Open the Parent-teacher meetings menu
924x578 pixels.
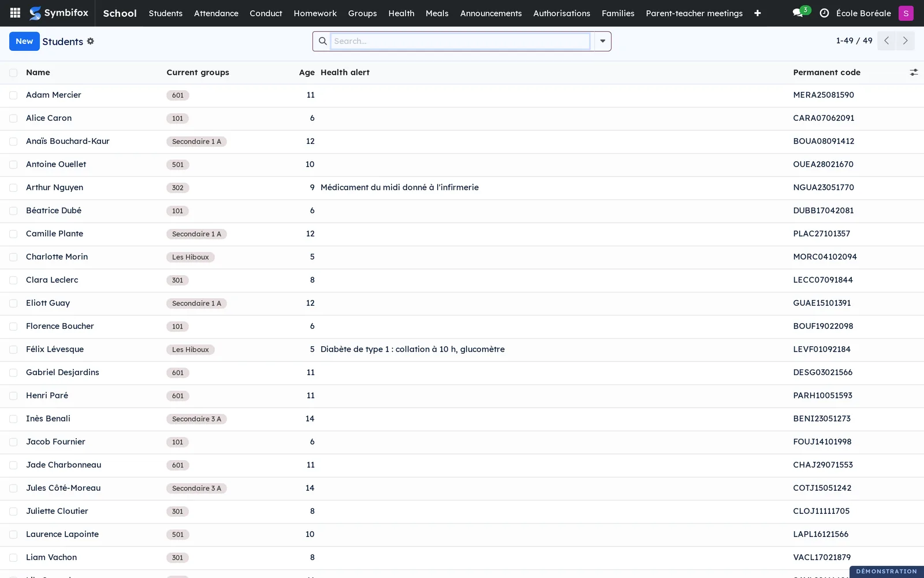coord(694,13)
